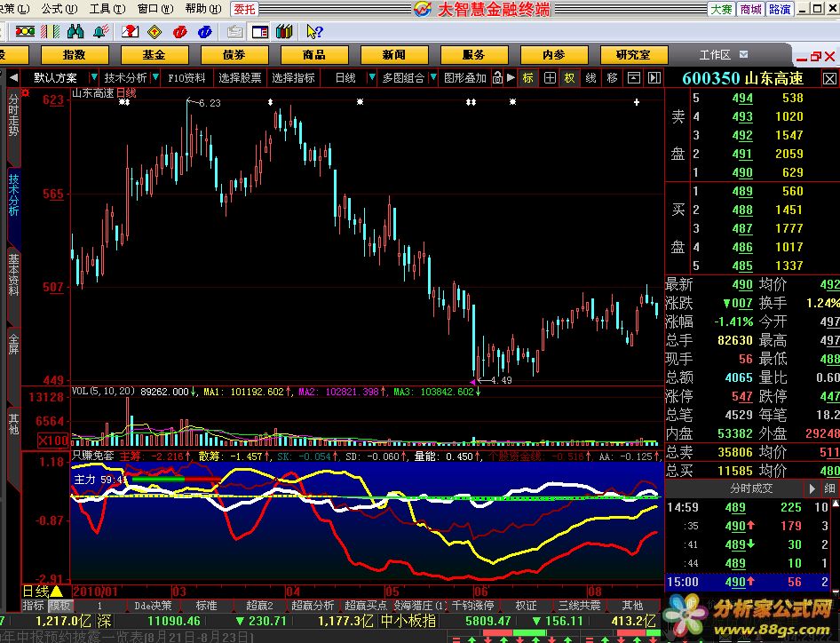
Task: Open the binoculars search tool
Action: pos(75,32)
